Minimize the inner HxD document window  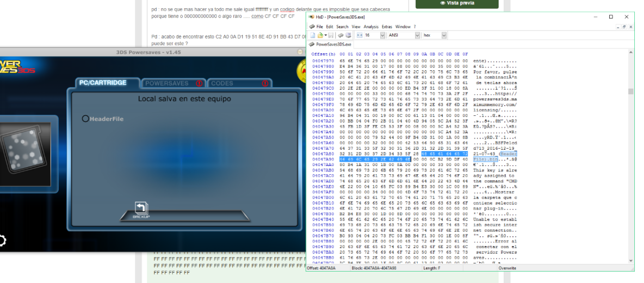point(618,27)
